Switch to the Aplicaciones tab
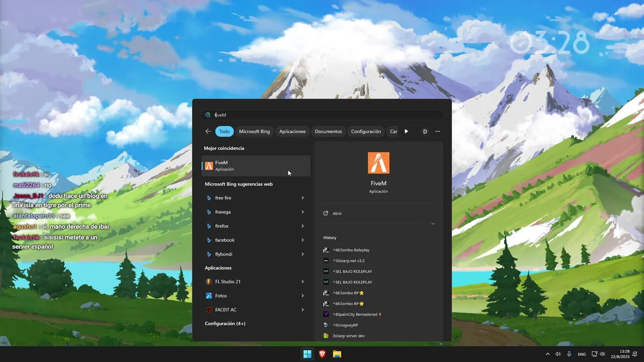 pos(292,131)
